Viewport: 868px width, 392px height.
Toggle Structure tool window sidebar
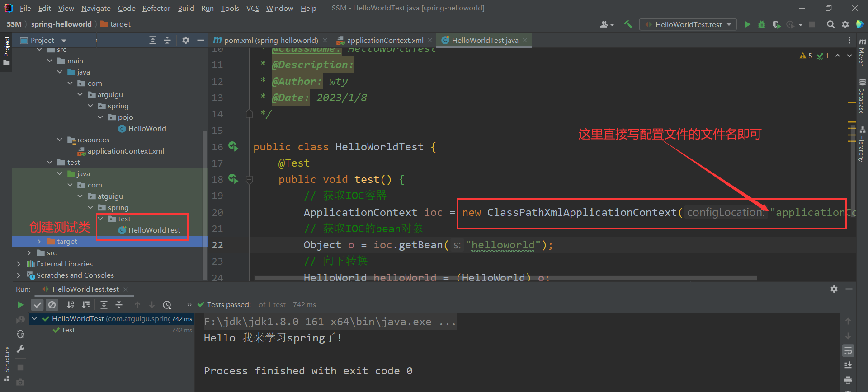point(6,364)
